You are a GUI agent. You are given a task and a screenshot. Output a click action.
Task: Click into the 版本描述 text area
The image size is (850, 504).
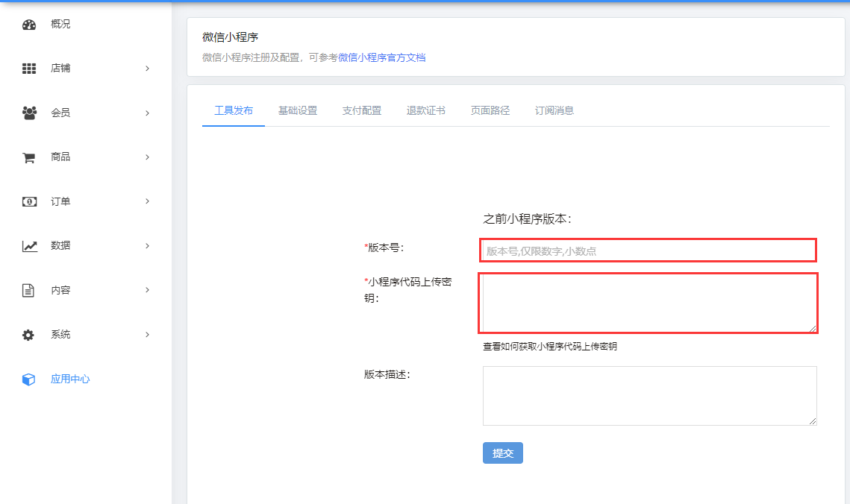648,395
